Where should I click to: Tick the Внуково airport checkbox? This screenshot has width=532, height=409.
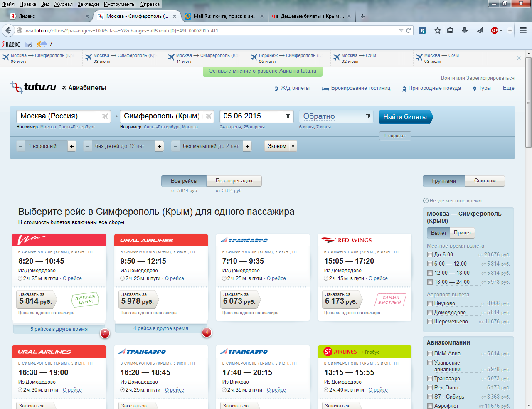430,303
